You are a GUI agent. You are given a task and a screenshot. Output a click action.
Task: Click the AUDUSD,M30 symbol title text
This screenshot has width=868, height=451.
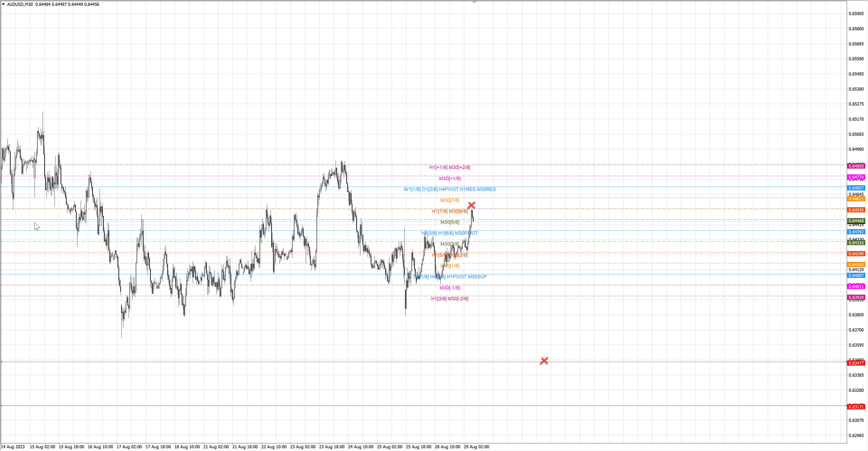coord(20,4)
